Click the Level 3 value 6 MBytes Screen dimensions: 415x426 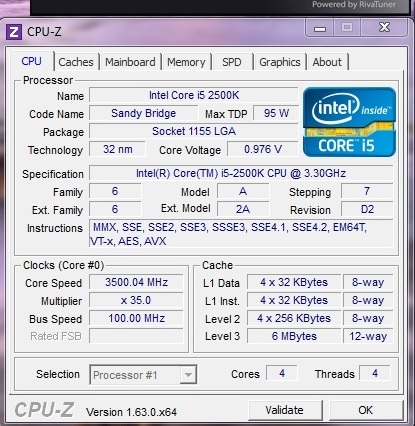(294, 336)
